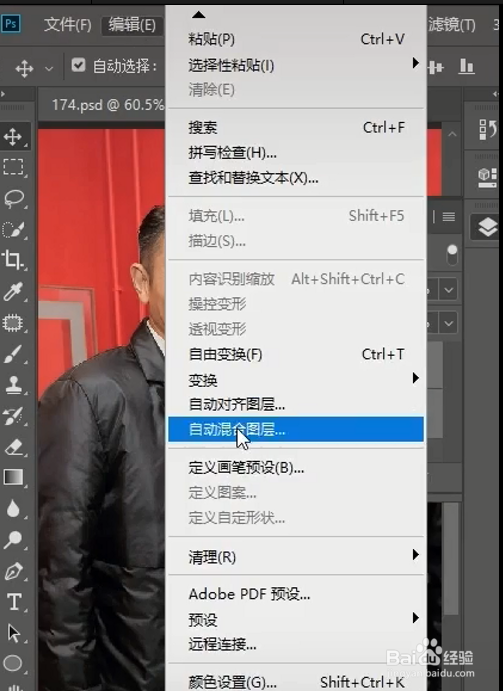503x691 pixels.
Task: Open the 3D panel icon
Action: coord(488,177)
